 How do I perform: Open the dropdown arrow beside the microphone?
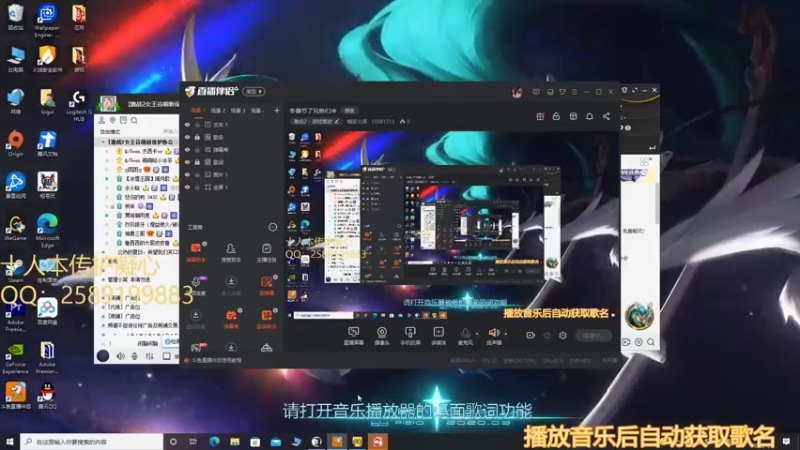477,334
